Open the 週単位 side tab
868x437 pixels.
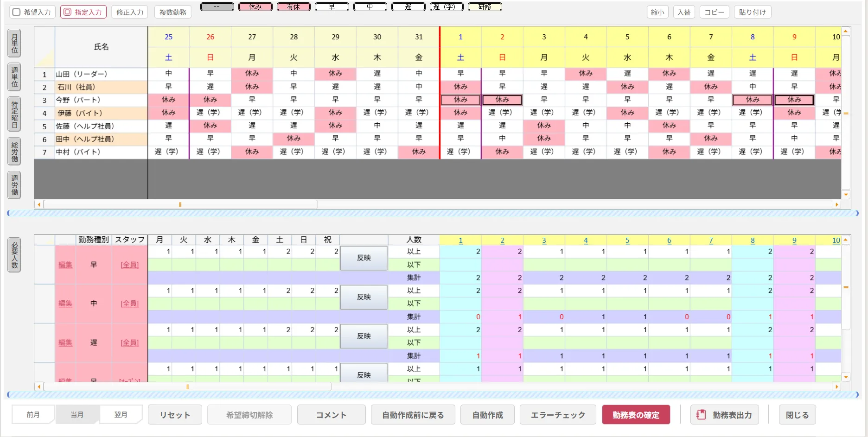tap(14, 77)
